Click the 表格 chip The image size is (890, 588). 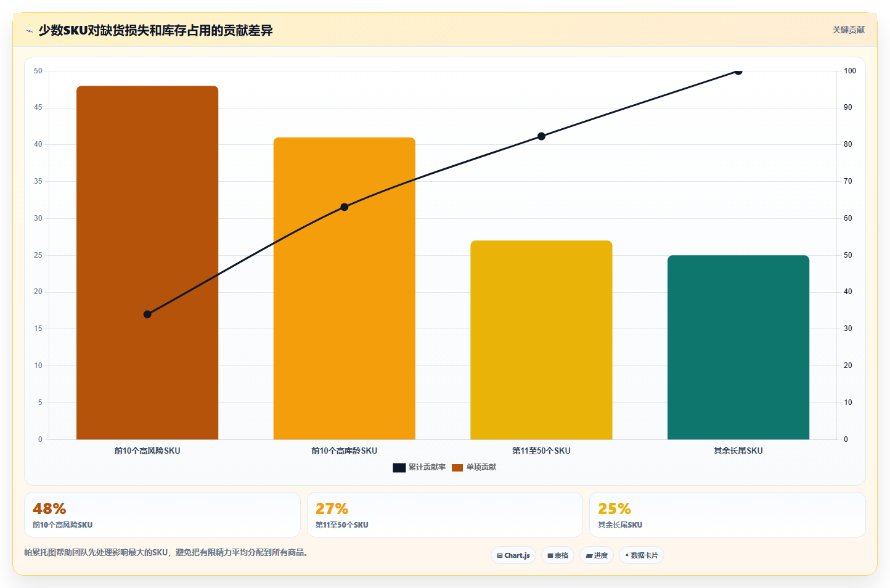pyautogui.click(x=558, y=555)
